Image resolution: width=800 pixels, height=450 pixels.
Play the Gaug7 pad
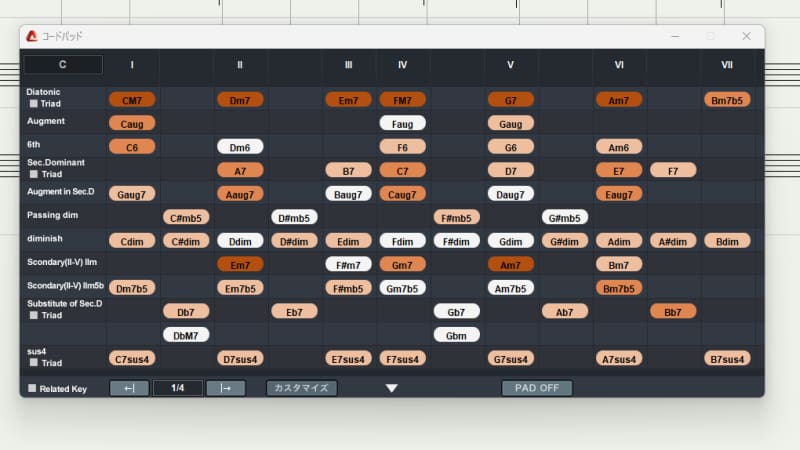point(132,194)
